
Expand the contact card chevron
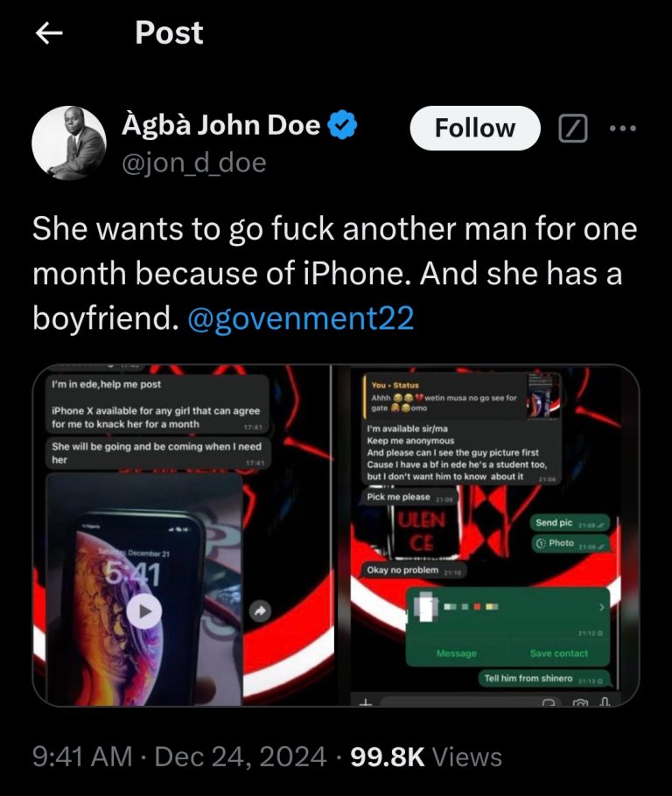pyautogui.click(x=602, y=607)
